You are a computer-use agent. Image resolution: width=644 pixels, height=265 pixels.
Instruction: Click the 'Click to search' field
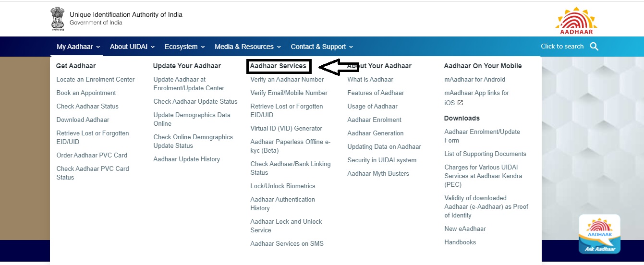(562, 47)
